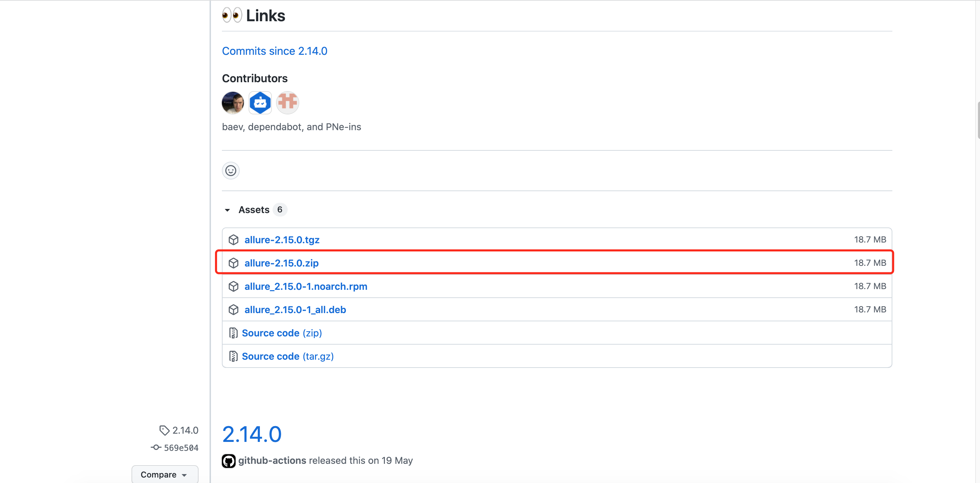Open dependabot's contributor avatar
The height and width of the screenshot is (483, 980).
pyautogui.click(x=260, y=102)
